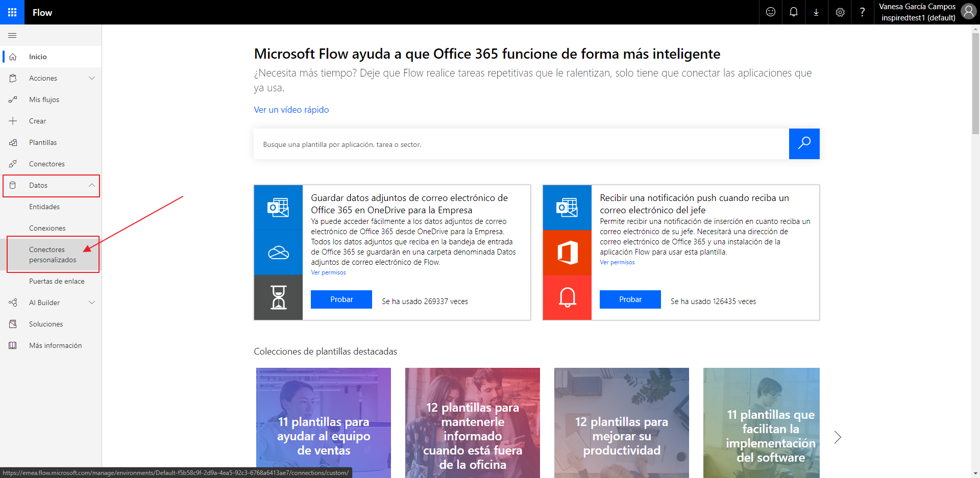Click Probar on the OneDrive attachments template
Image resolution: width=980 pixels, height=478 pixels.
tap(341, 299)
